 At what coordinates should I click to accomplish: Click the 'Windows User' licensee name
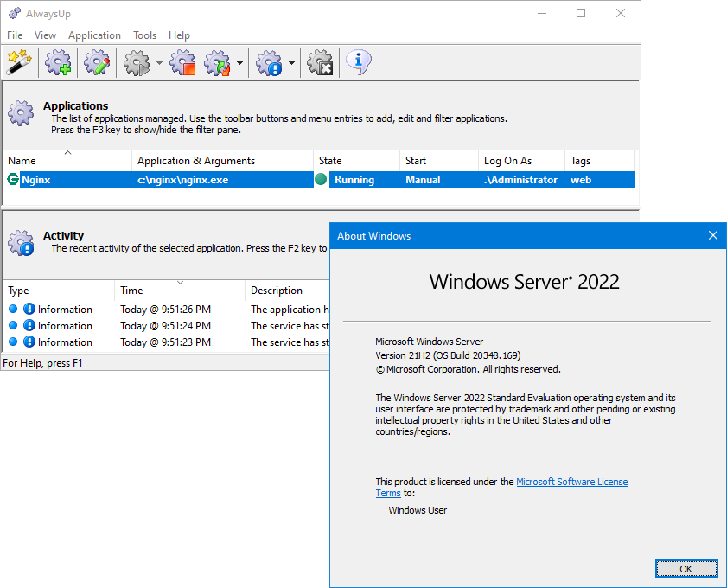[x=418, y=510]
